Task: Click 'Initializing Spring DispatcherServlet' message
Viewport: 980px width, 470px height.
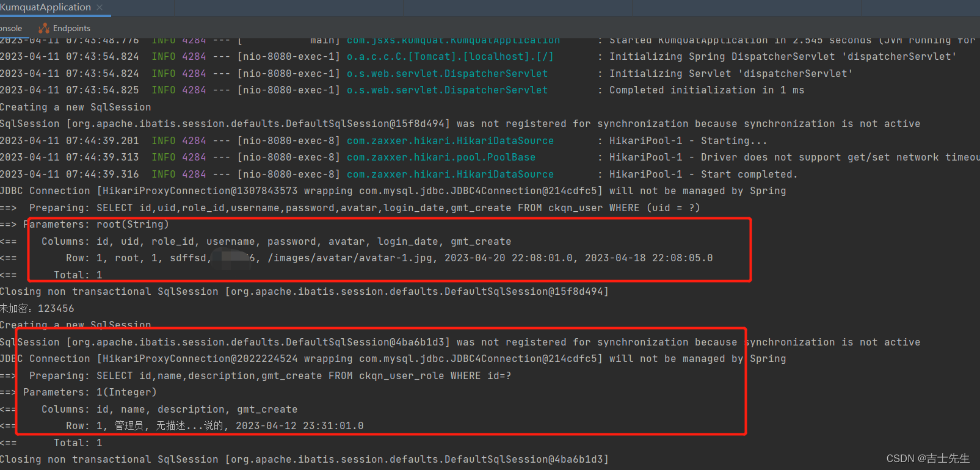Action: coord(783,56)
